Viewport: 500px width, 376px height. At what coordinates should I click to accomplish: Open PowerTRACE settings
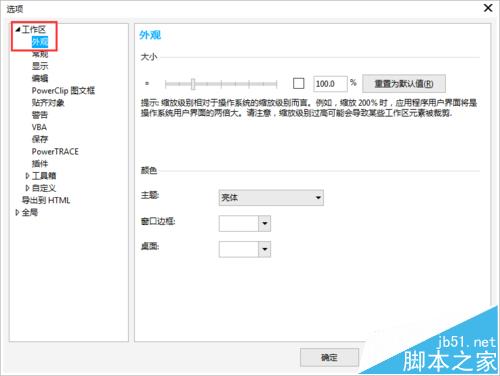coord(55,151)
